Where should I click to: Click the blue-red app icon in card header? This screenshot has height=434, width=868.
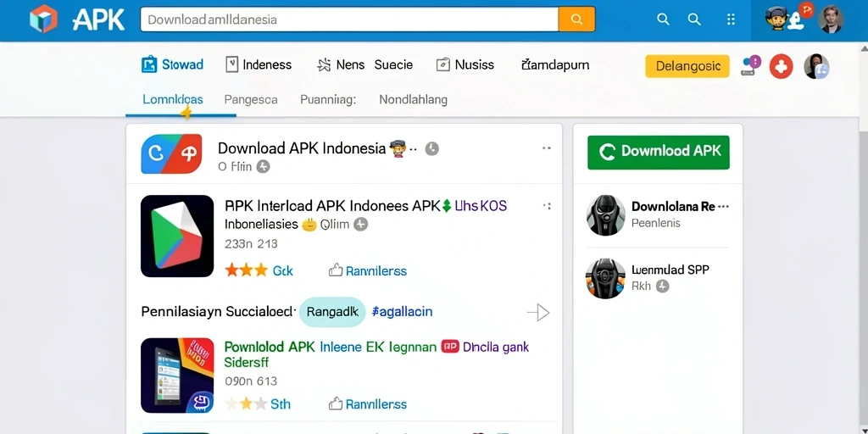pyautogui.click(x=171, y=154)
